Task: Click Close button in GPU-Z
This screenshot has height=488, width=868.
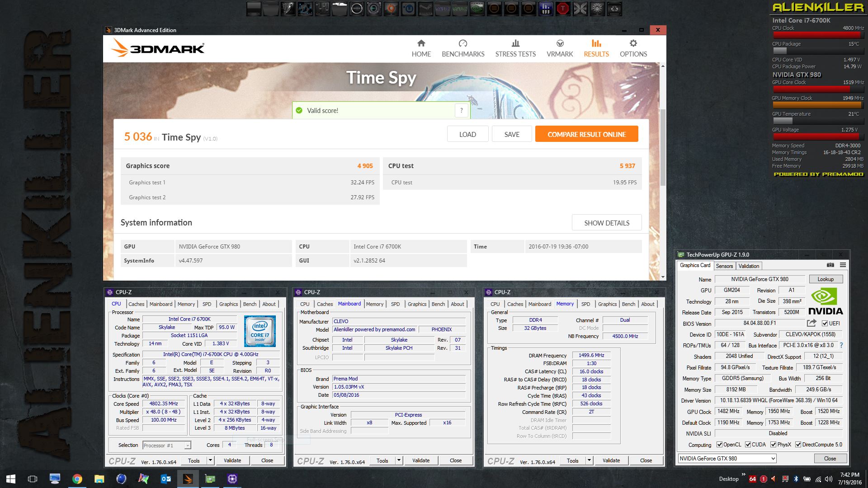Action: pyautogui.click(x=830, y=458)
